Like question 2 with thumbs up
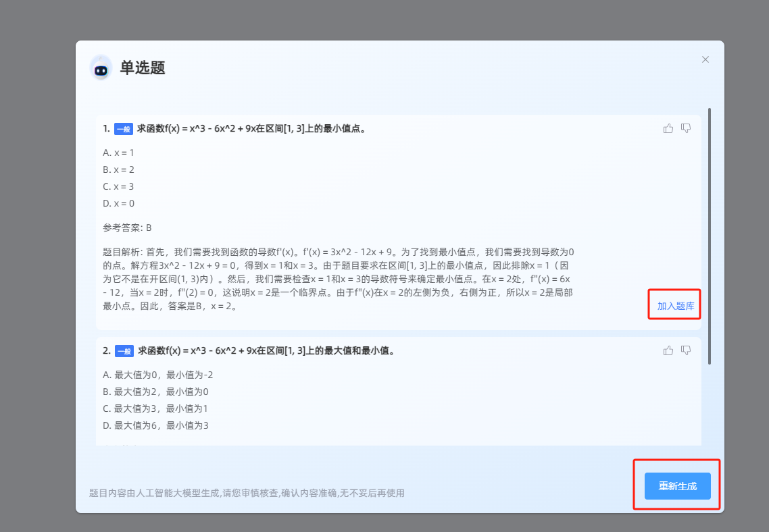The image size is (769, 532). point(668,350)
